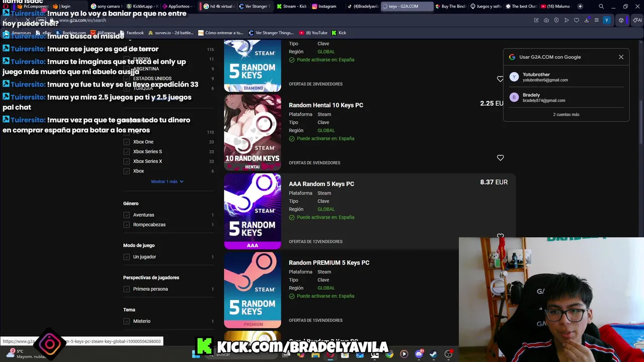
Task: Switch to the 'Stream - Kick' tab
Action: click(x=292, y=7)
